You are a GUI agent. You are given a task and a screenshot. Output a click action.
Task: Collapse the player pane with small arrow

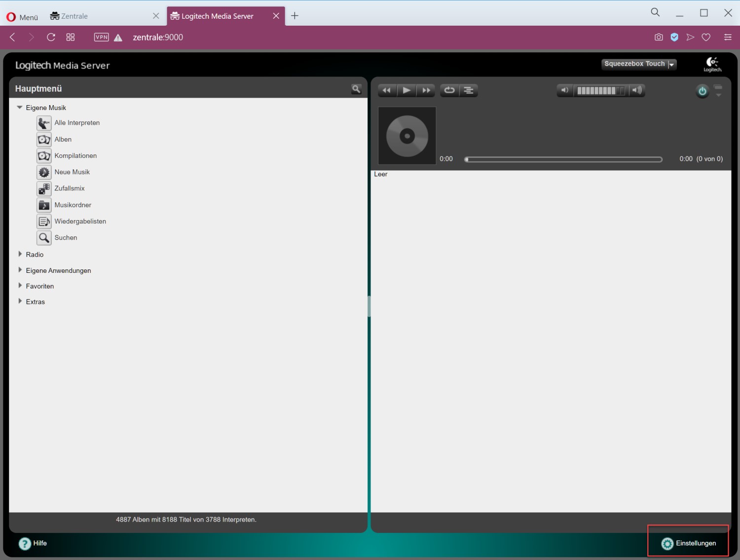[x=718, y=91]
